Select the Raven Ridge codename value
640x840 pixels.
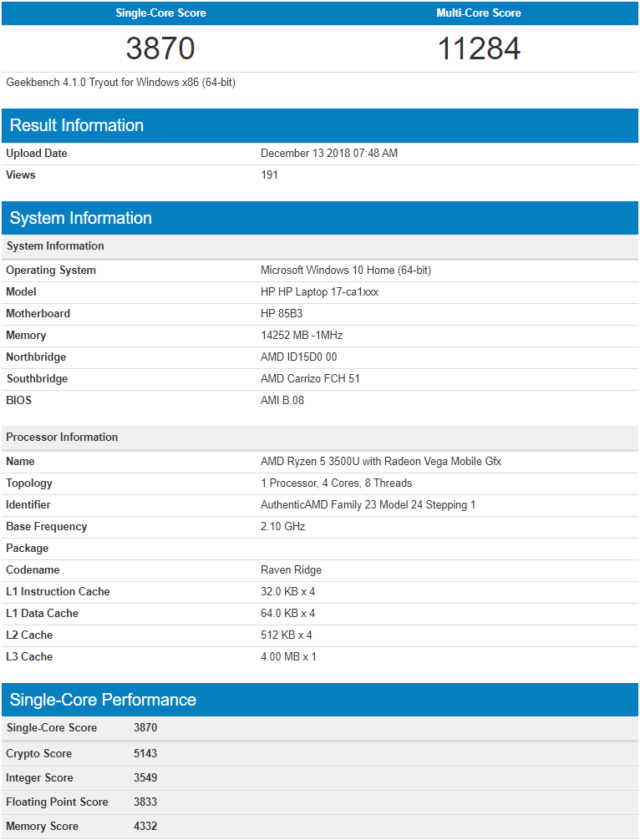[x=291, y=569]
